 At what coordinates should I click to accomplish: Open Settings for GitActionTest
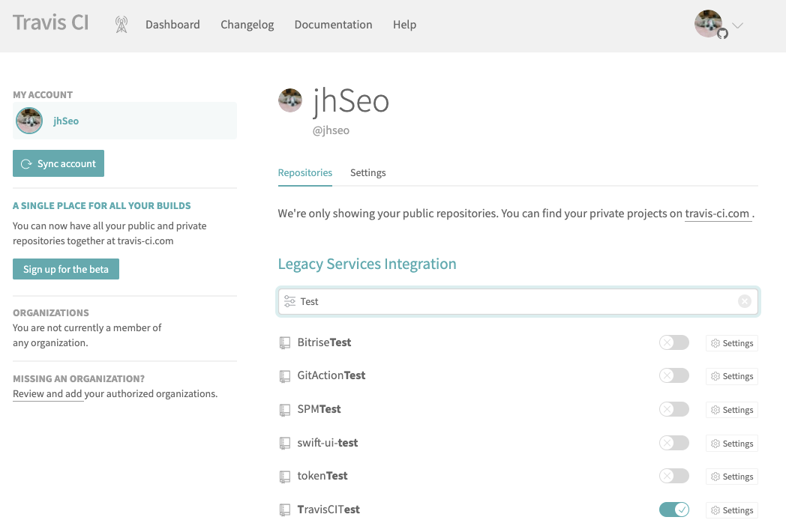pyautogui.click(x=732, y=376)
